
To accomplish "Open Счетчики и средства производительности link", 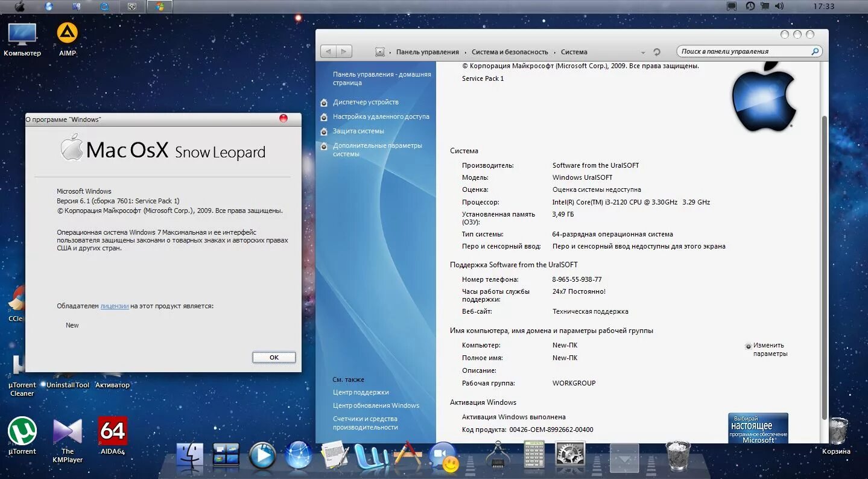I will pos(366,423).
